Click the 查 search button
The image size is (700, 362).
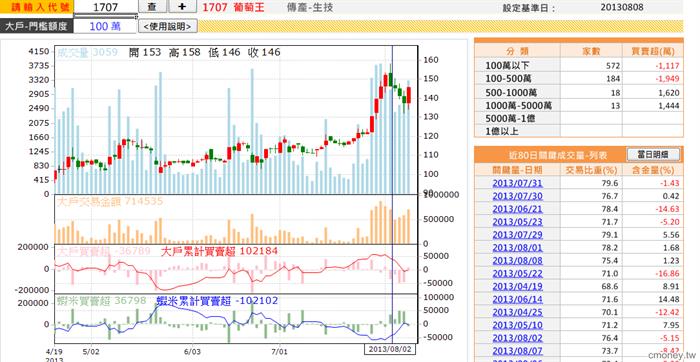(153, 7)
